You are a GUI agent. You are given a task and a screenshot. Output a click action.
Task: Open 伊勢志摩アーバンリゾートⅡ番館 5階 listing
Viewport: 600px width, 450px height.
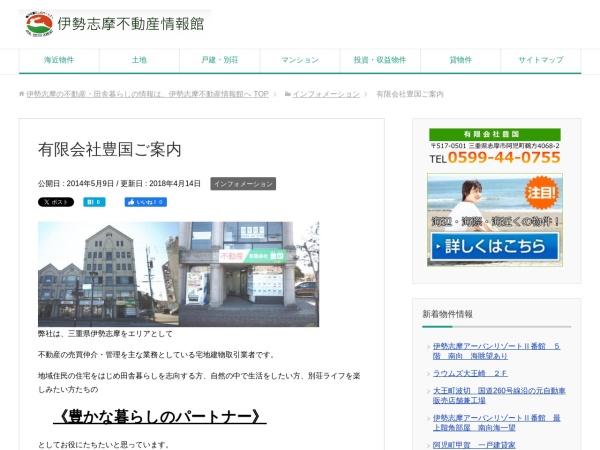tap(496, 351)
